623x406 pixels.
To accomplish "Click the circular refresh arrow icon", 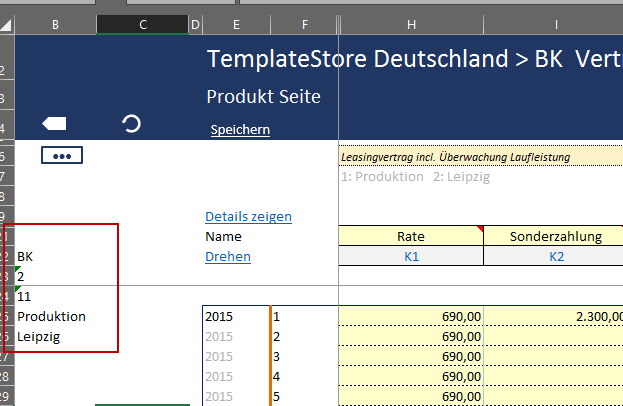I will pyautogui.click(x=131, y=123).
